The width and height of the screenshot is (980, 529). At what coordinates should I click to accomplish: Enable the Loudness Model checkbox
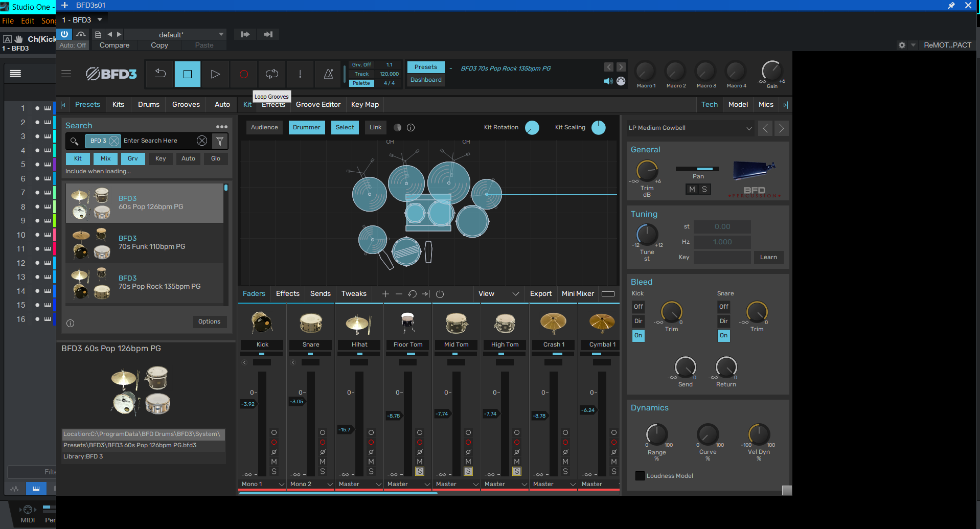(x=640, y=476)
